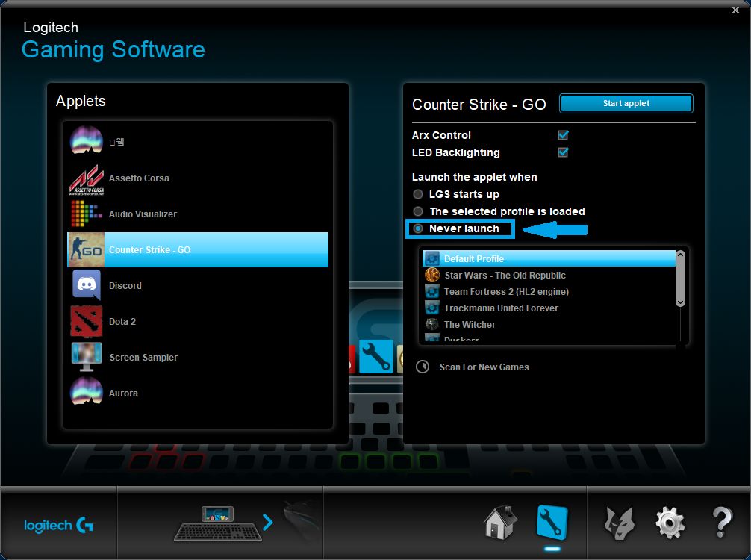Select the Assetto Corsa applet icon

coord(86,180)
